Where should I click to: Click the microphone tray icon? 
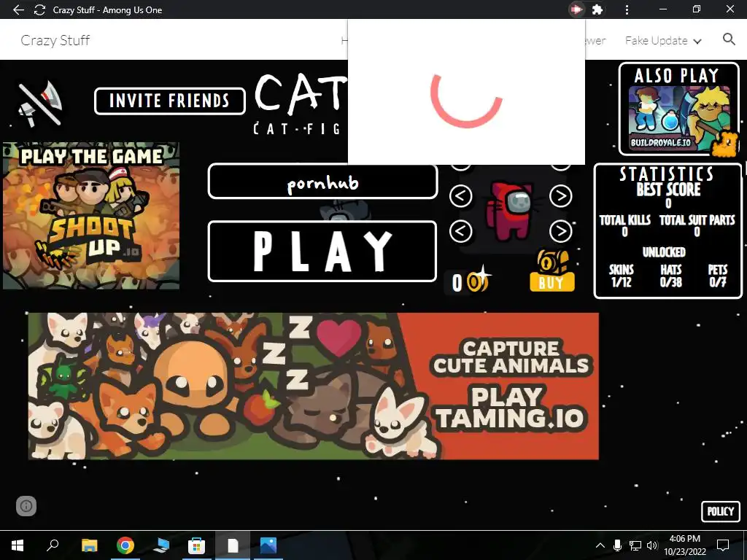point(617,545)
